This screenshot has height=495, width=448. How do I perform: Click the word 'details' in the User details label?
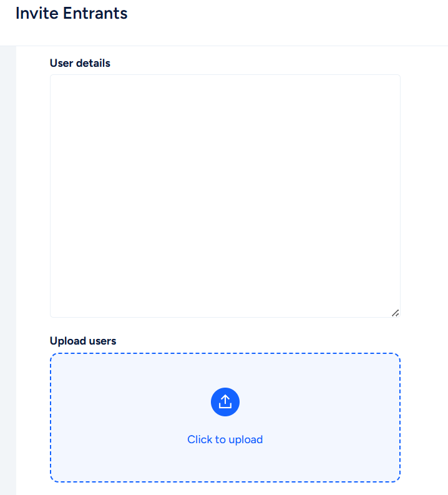click(x=94, y=63)
